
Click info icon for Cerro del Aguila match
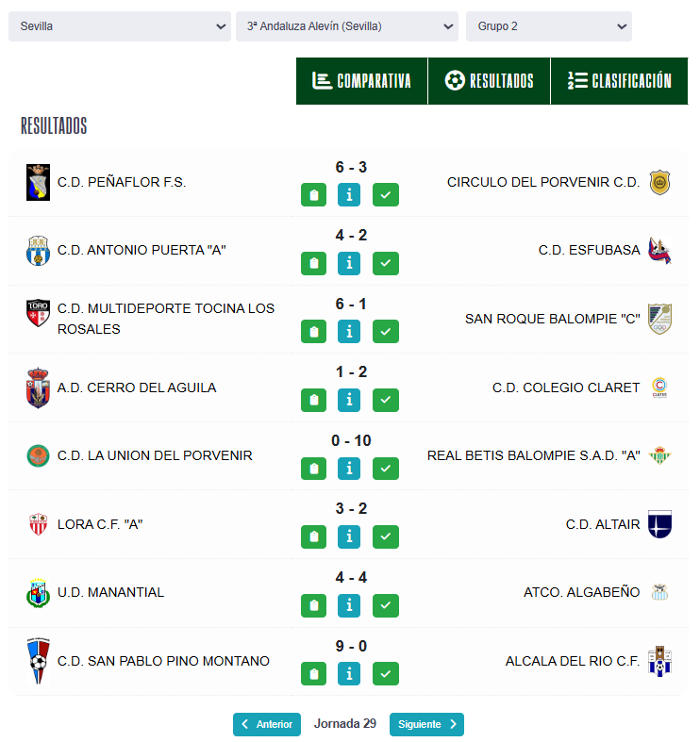click(x=349, y=400)
